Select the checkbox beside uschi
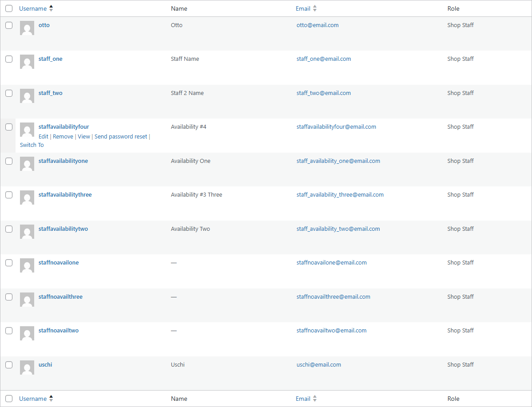Viewport: 532px width, 407px height. click(x=9, y=365)
